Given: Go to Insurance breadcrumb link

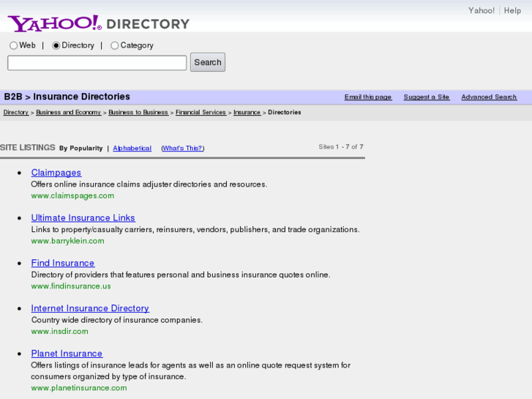Looking at the screenshot, I should pyautogui.click(x=247, y=113).
